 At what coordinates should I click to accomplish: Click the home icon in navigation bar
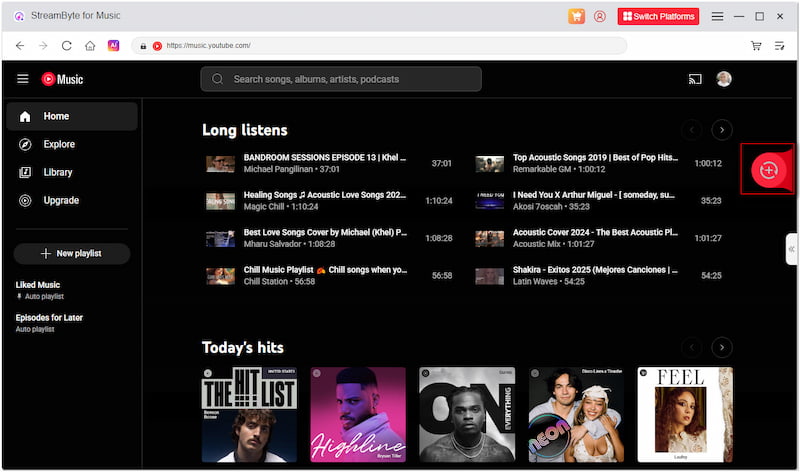tap(90, 46)
